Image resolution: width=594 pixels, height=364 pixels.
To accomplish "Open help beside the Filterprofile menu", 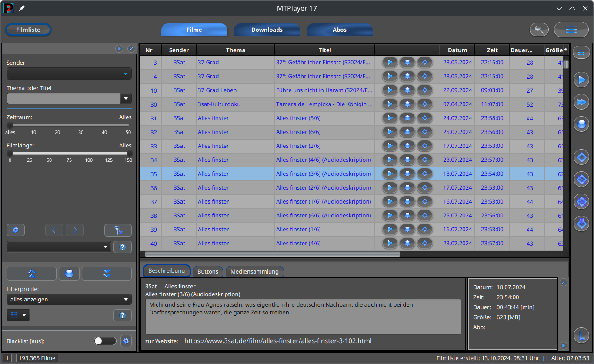I will pyautogui.click(x=123, y=315).
